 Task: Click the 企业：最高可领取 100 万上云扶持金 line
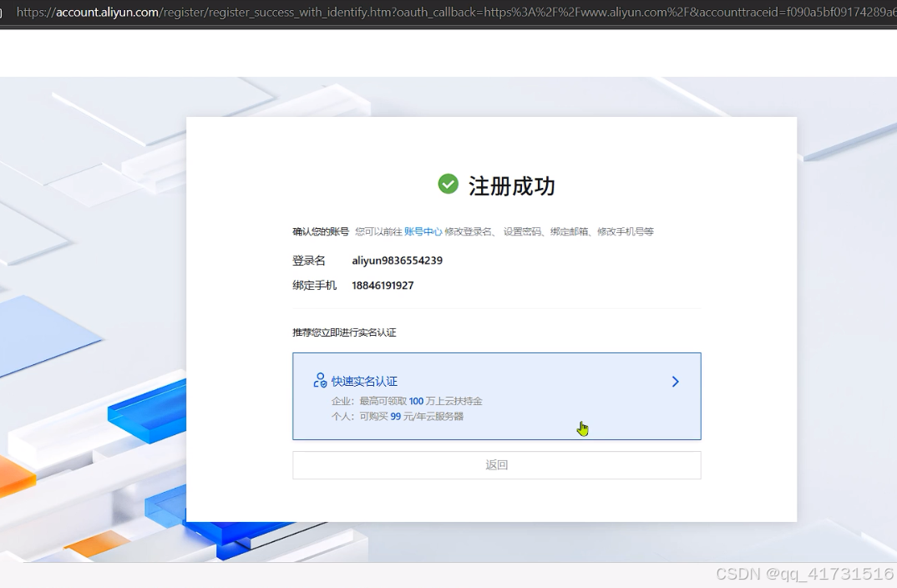[x=407, y=401]
